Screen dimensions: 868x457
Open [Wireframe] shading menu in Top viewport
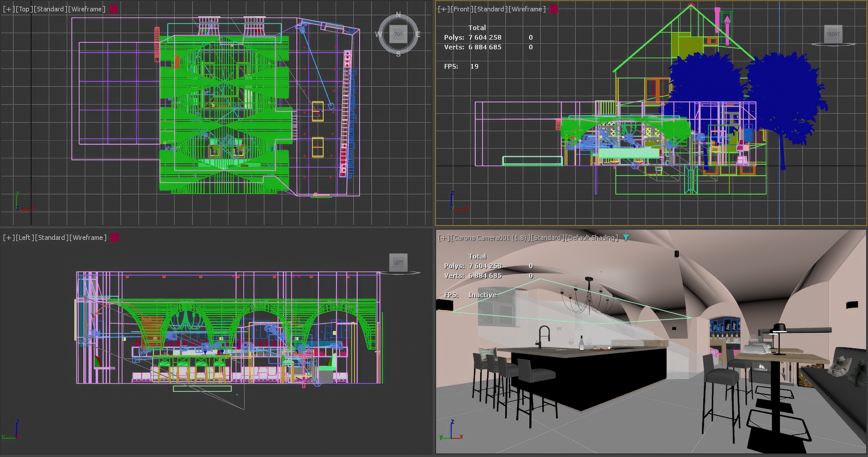(x=87, y=9)
